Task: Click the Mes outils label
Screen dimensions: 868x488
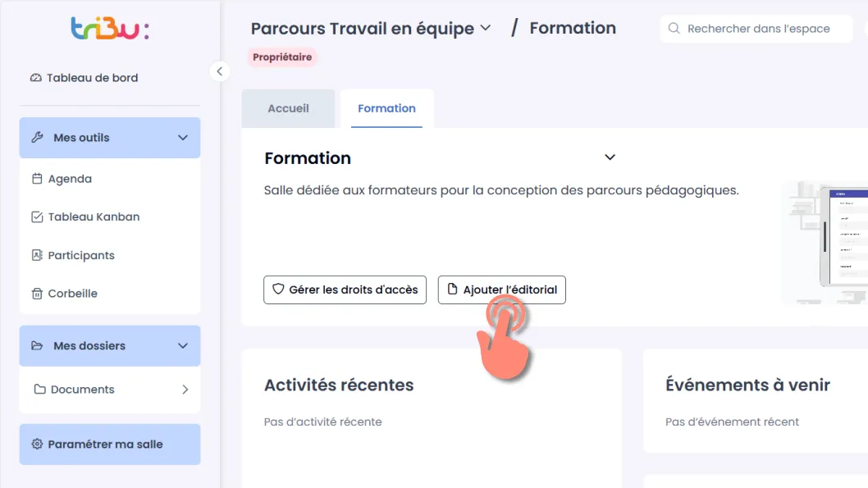Action: click(81, 138)
